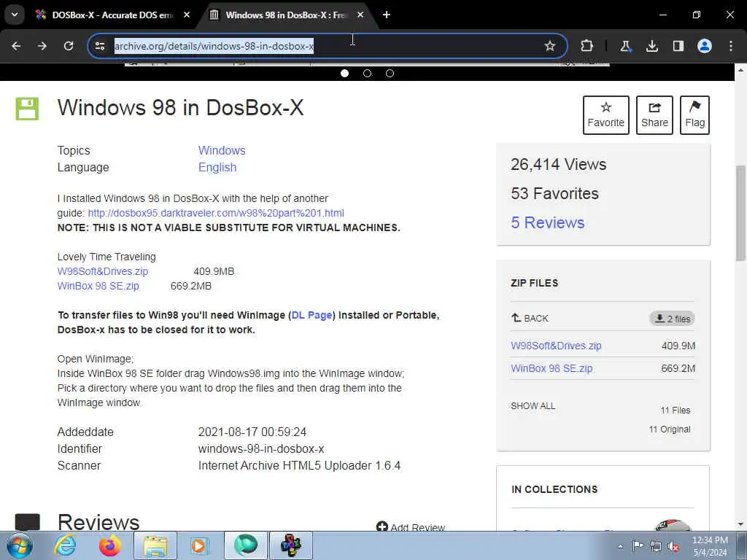
Task: Click the 53 Favorites text
Action: [x=555, y=194]
